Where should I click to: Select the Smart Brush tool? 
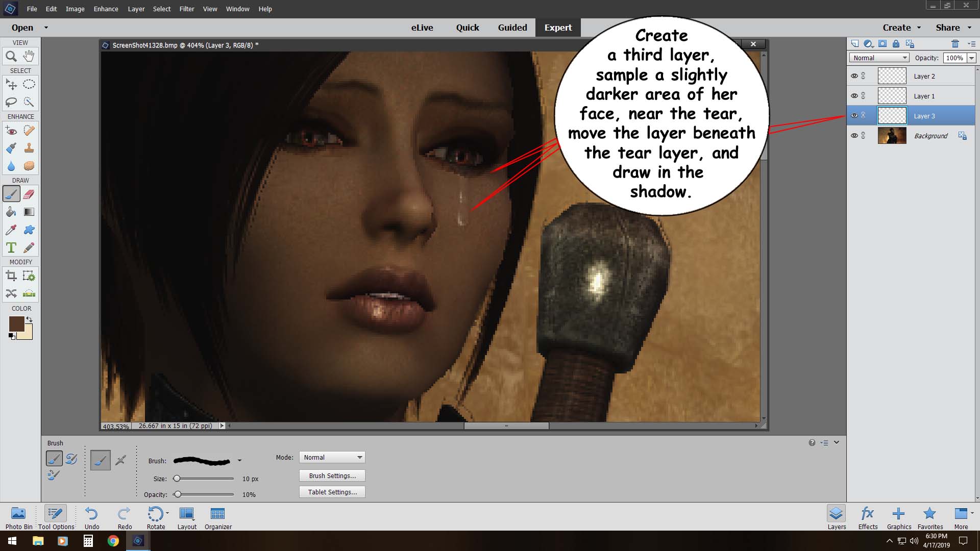[11, 148]
